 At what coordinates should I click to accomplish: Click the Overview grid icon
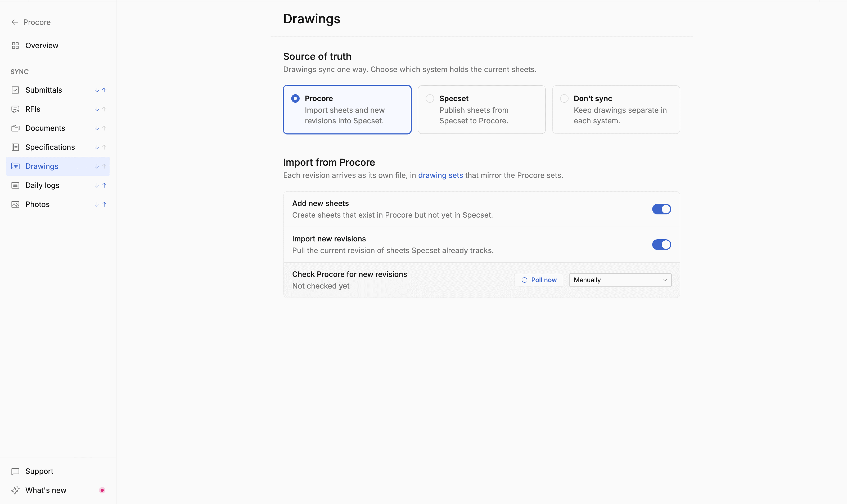coord(15,46)
